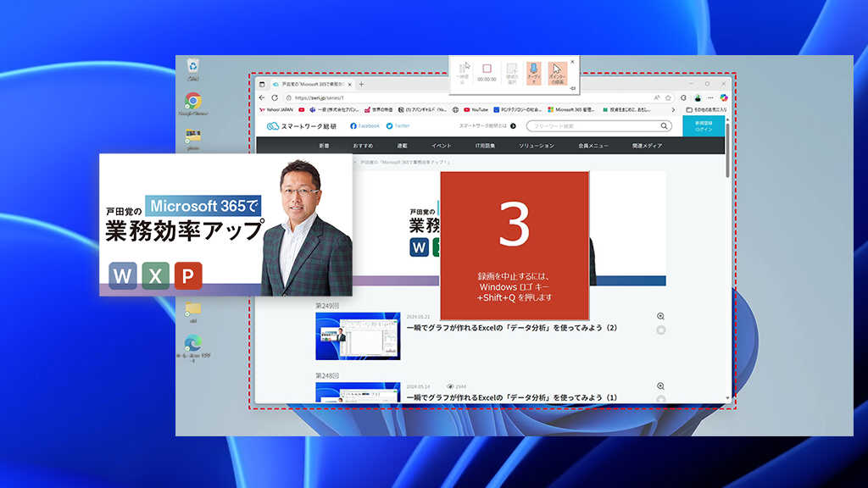This screenshot has width=868, height=488.
Task: Open the IT用語集 navigation menu item
Action: click(x=485, y=146)
